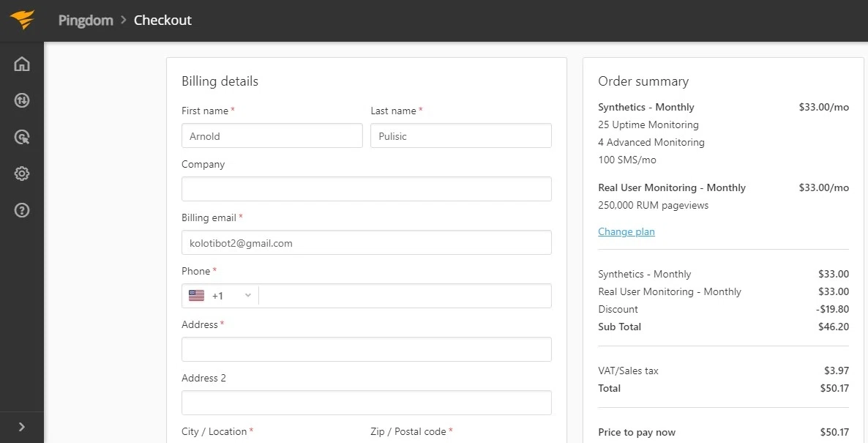
Task: Open the Synthetics up-down arrows icon
Action: coord(21,100)
